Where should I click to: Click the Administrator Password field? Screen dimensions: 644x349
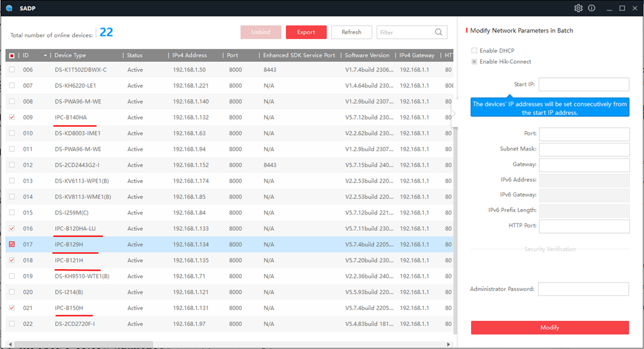583,288
